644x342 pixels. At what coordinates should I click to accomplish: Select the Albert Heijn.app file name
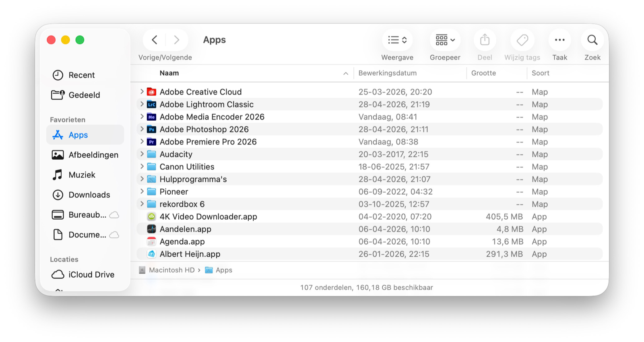190,254
